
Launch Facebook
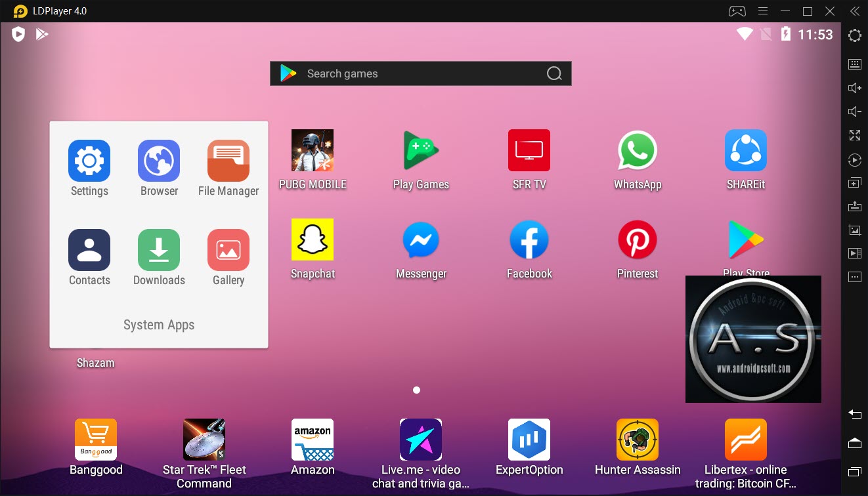click(529, 239)
